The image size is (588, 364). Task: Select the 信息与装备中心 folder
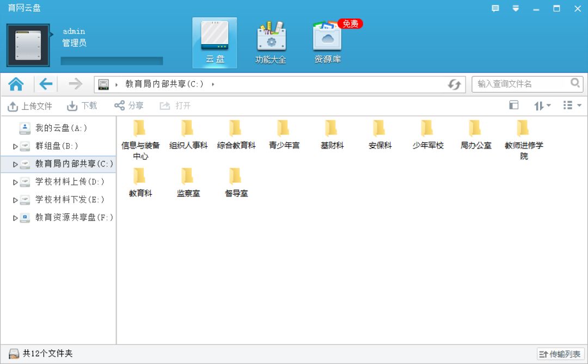click(140, 140)
